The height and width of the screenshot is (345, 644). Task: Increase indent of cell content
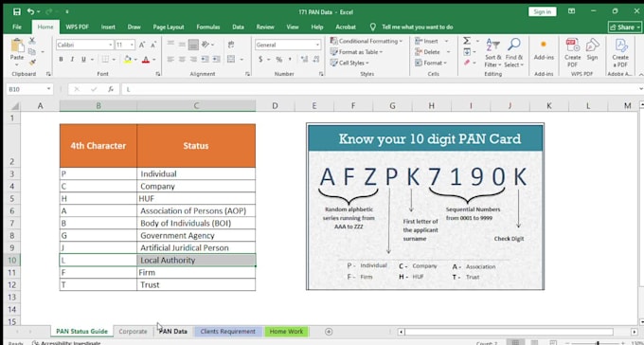point(216,60)
